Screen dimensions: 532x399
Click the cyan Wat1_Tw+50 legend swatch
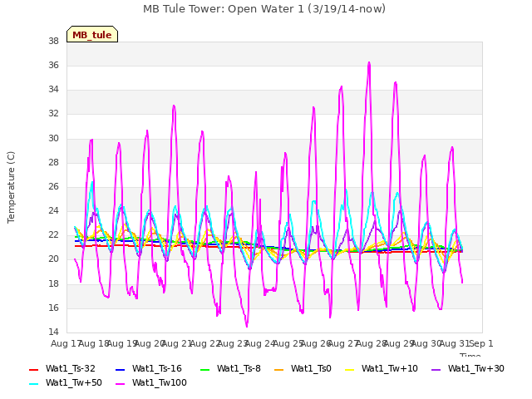(x=33, y=384)
